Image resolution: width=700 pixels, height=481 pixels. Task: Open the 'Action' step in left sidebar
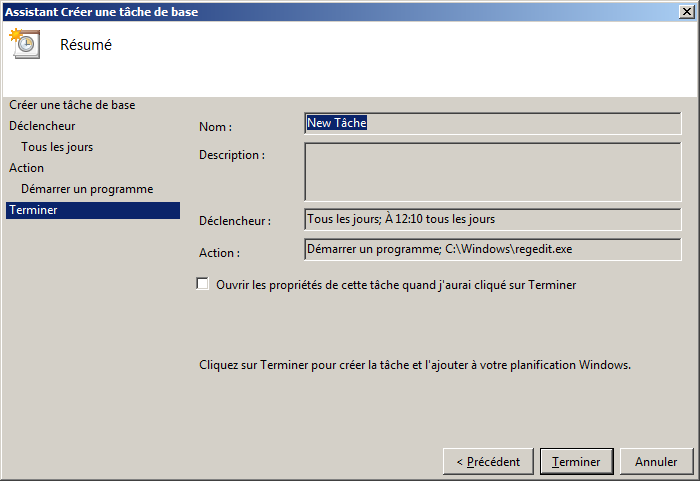[27, 168]
